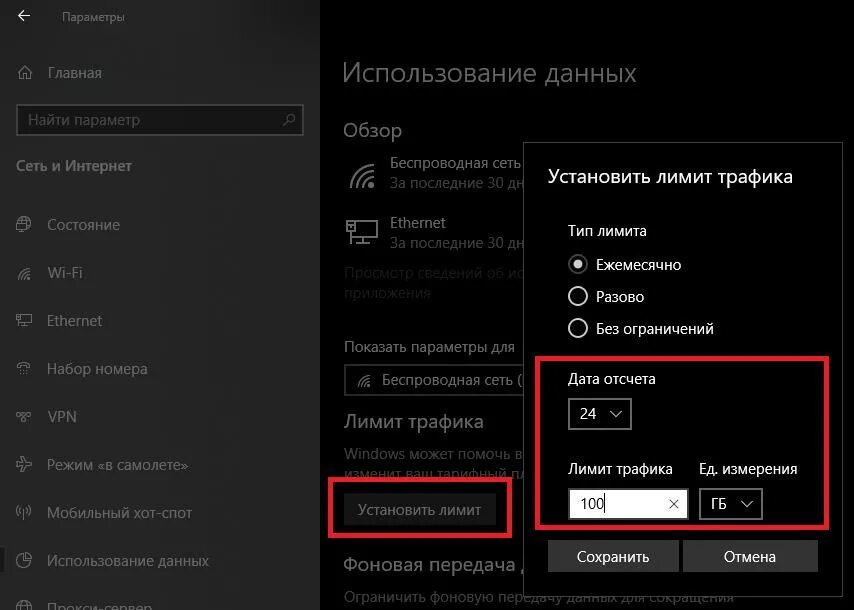Image resolution: width=854 pixels, height=610 pixels.
Task: Open the VPN section
Action: (x=62, y=417)
